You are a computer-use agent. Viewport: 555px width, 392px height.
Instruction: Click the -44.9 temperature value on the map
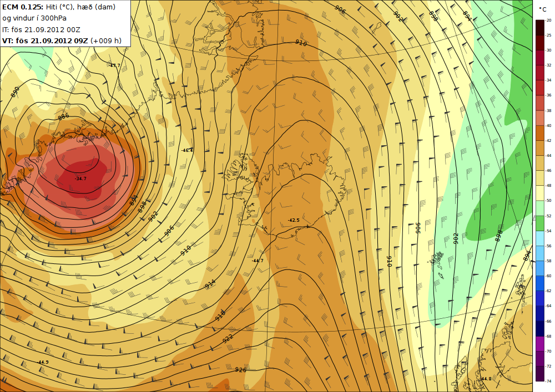pos(43,362)
